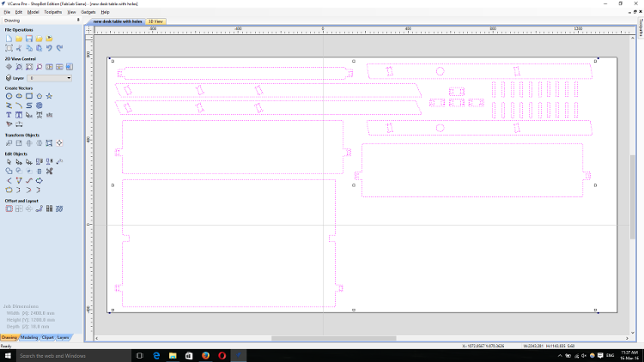Select the Draw Polygon tool

pyautogui.click(x=39, y=96)
